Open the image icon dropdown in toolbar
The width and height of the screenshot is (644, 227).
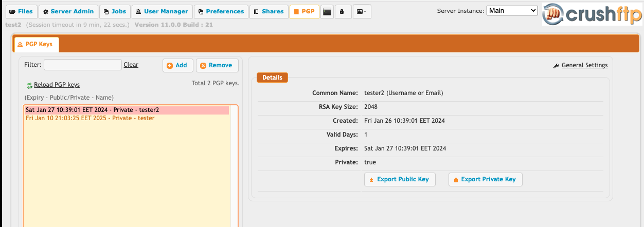tap(362, 11)
